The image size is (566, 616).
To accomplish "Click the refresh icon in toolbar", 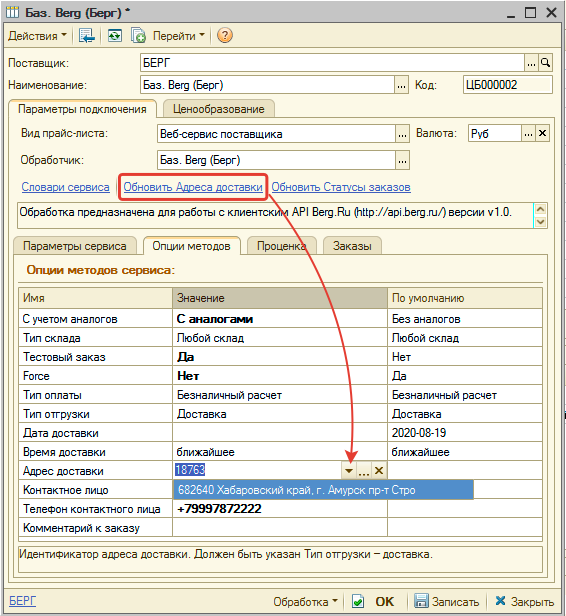I will pos(115,36).
